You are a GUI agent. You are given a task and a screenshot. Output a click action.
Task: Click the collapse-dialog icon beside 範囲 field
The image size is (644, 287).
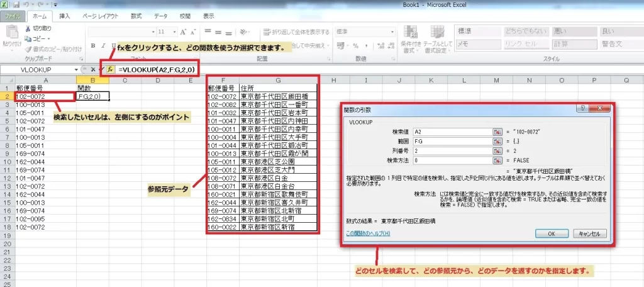coord(498,142)
